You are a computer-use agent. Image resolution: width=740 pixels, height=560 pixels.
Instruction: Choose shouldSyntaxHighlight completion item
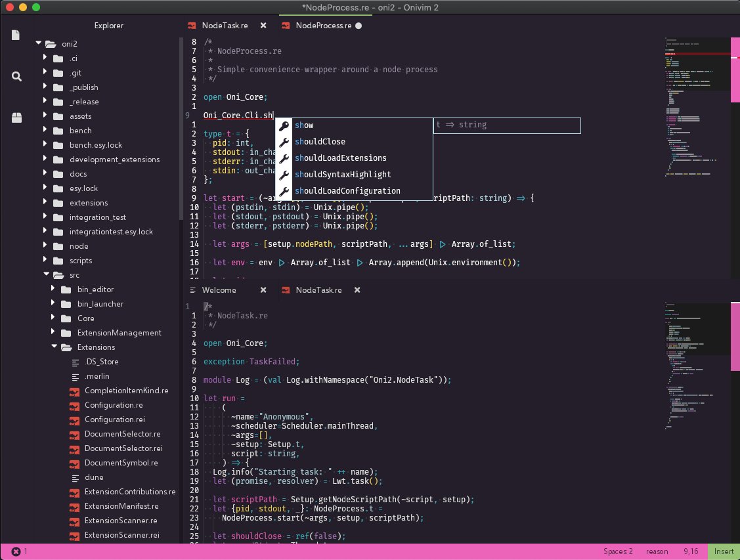click(354, 175)
